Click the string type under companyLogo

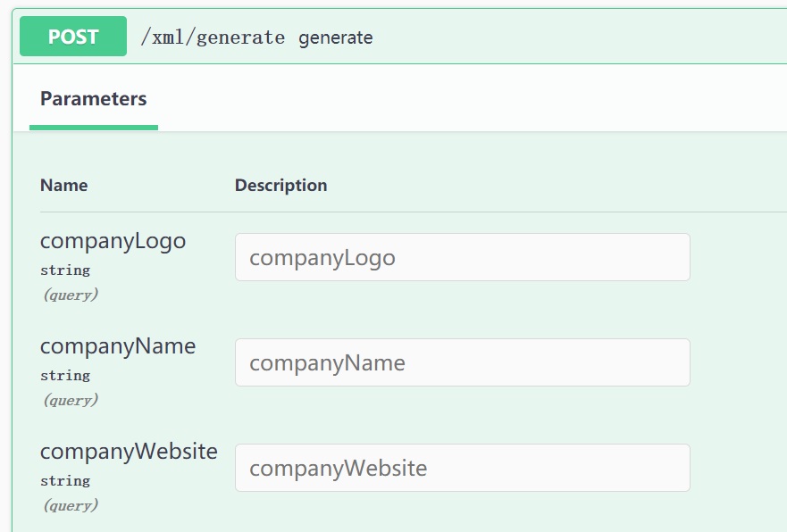pyautogui.click(x=65, y=270)
